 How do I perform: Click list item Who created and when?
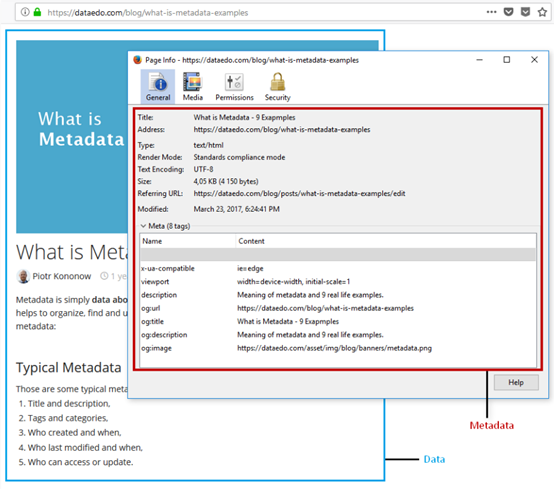(x=74, y=432)
